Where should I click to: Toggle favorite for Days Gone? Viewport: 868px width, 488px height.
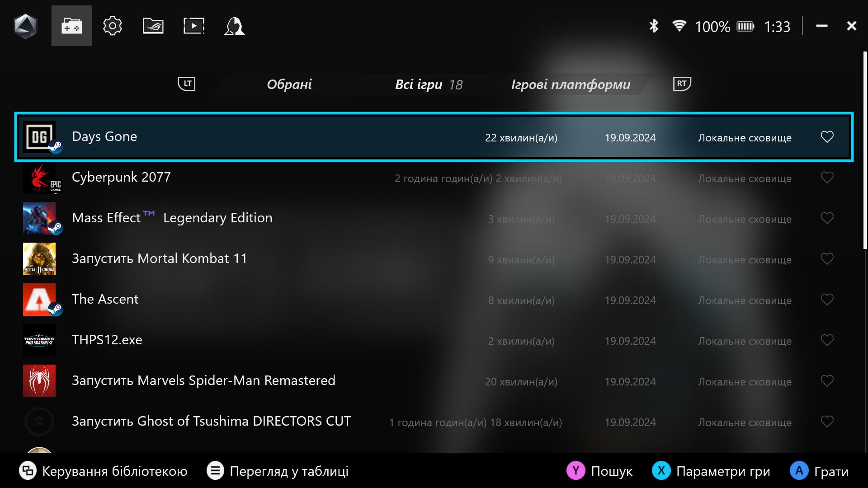tap(827, 136)
